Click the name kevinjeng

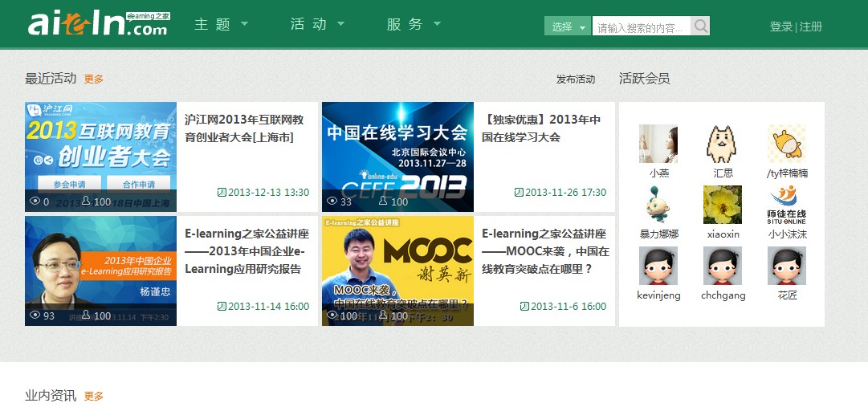658,295
